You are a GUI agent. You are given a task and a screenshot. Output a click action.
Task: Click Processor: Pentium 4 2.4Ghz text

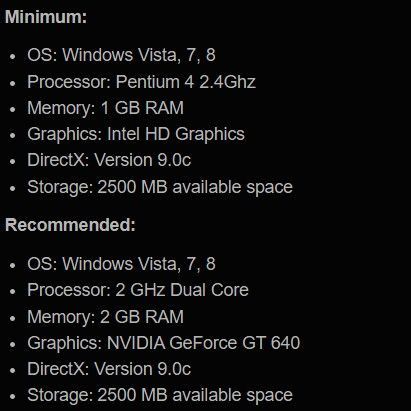(141, 82)
